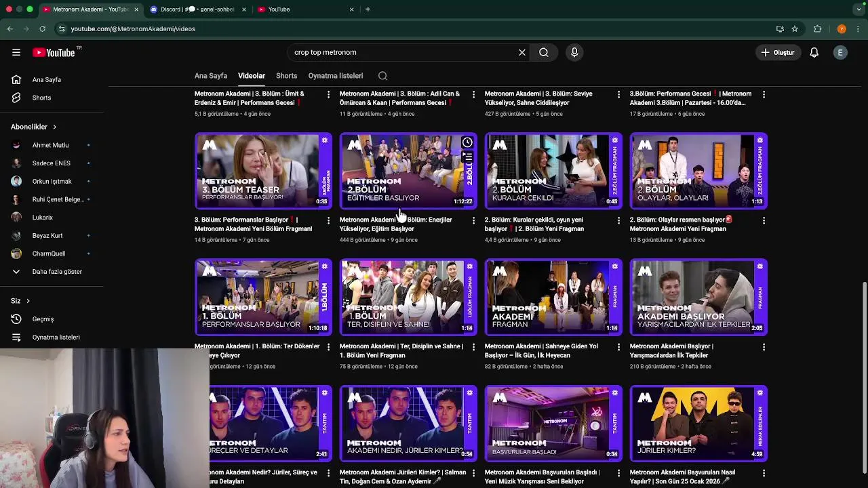Play the Jüriler Kimler 4:59 thumbnail
Image resolution: width=868 pixels, height=488 pixels.
click(x=698, y=424)
